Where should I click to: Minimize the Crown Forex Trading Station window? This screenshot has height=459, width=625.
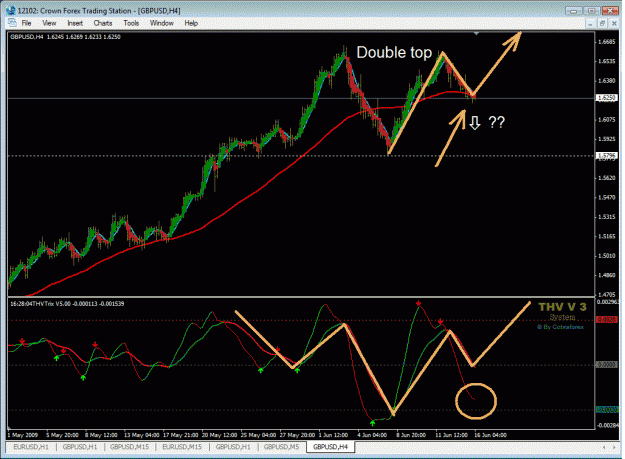pyautogui.click(x=574, y=11)
